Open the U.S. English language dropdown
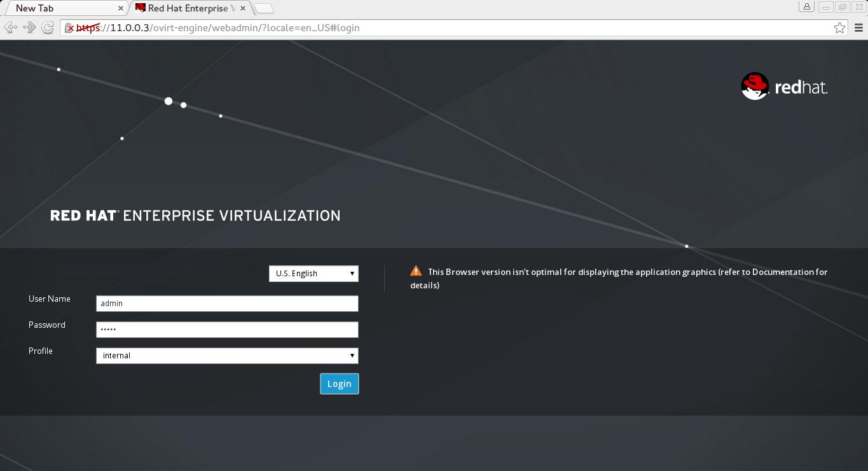The image size is (868, 471). click(x=313, y=274)
